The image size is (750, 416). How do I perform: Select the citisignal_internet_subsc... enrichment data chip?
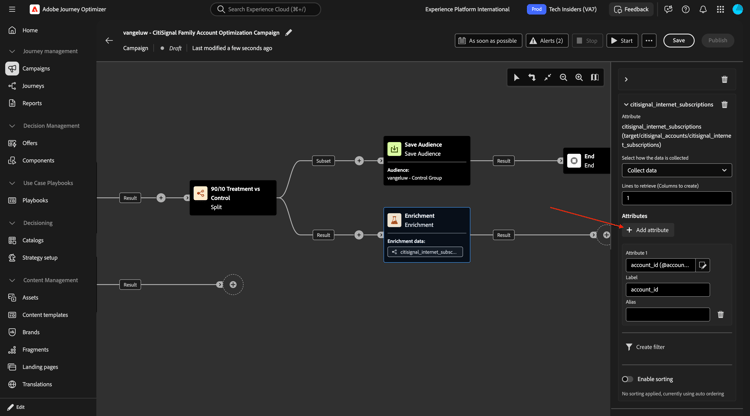click(425, 252)
